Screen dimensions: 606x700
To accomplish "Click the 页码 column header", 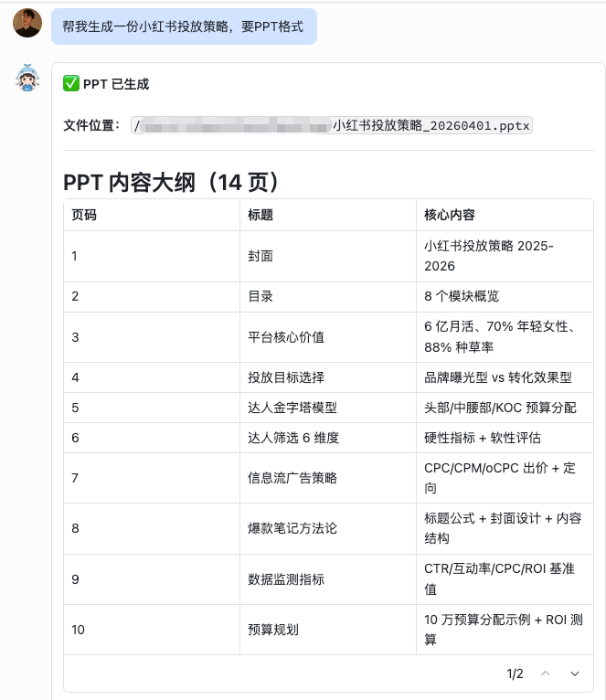I will (x=84, y=215).
